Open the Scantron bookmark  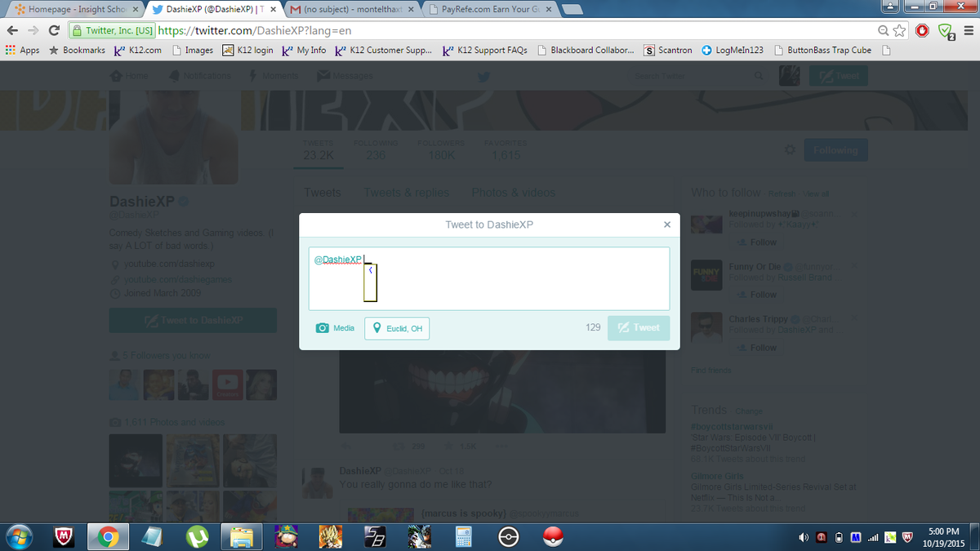[x=668, y=50]
